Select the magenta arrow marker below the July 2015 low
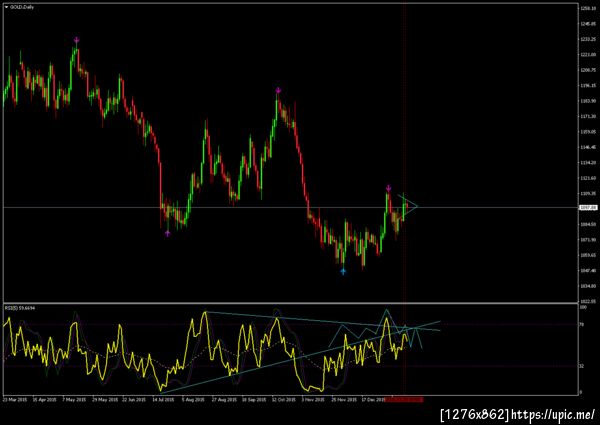 [168, 233]
